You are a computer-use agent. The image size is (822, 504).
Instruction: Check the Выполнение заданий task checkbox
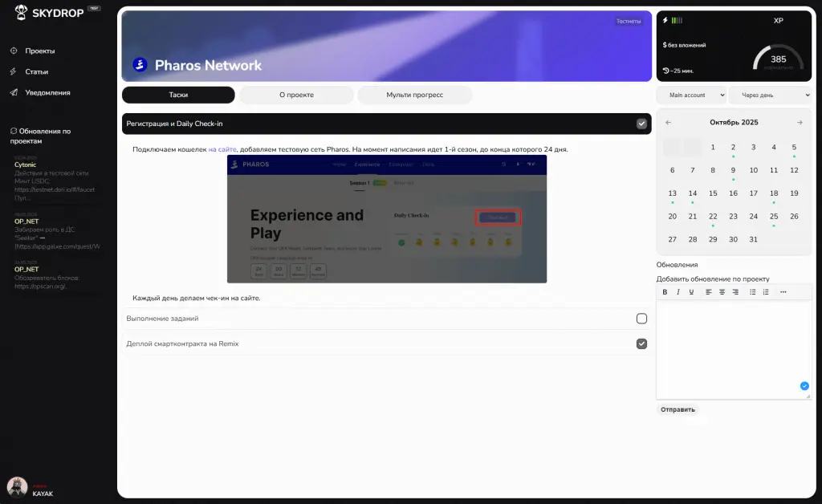click(641, 319)
